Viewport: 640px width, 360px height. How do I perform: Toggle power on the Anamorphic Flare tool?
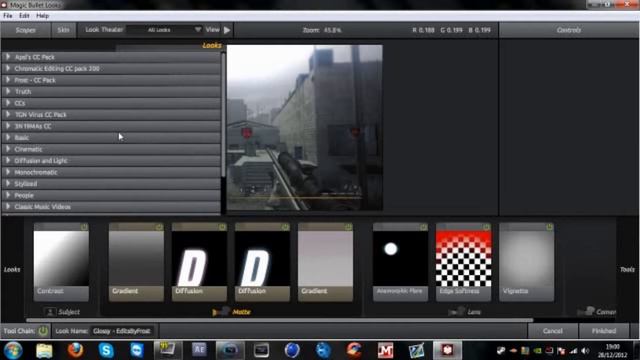423,227
